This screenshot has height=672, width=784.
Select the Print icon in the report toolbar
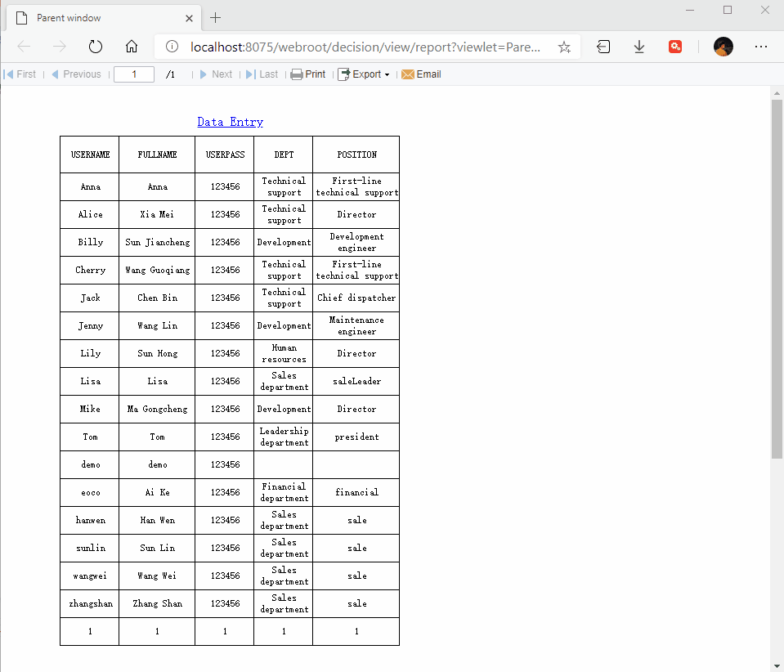pos(295,74)
